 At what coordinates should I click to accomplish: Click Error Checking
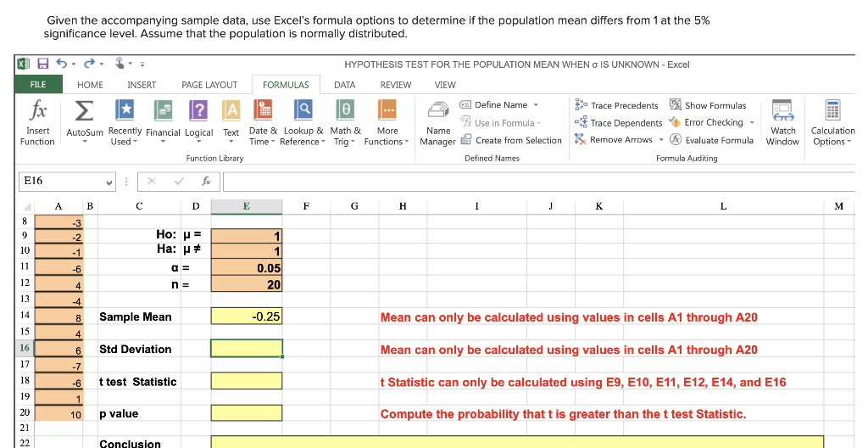pyautogui.click(x=706, y=122)
